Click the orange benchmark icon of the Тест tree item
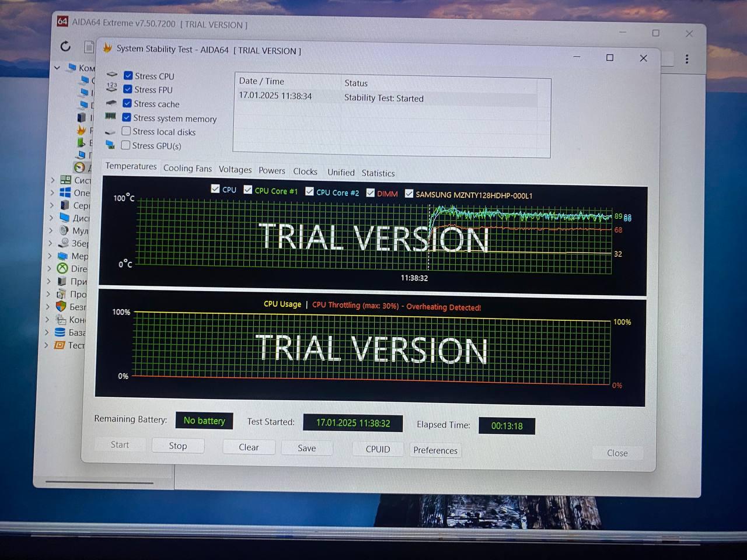Viewport: 747px width, 560px height. (x=59, y=345)
